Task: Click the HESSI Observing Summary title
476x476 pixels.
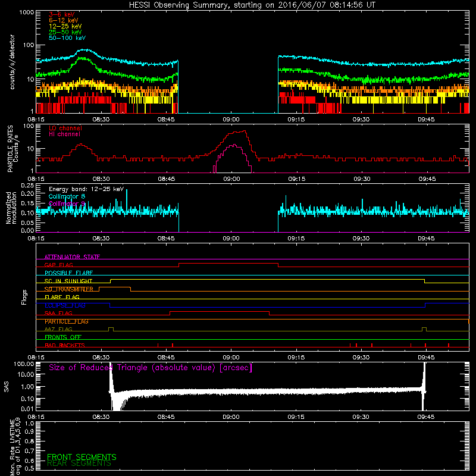Action: point(252,5)
